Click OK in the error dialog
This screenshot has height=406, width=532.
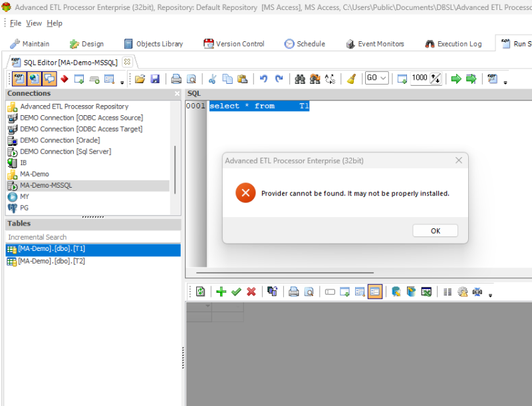[436, 231]
